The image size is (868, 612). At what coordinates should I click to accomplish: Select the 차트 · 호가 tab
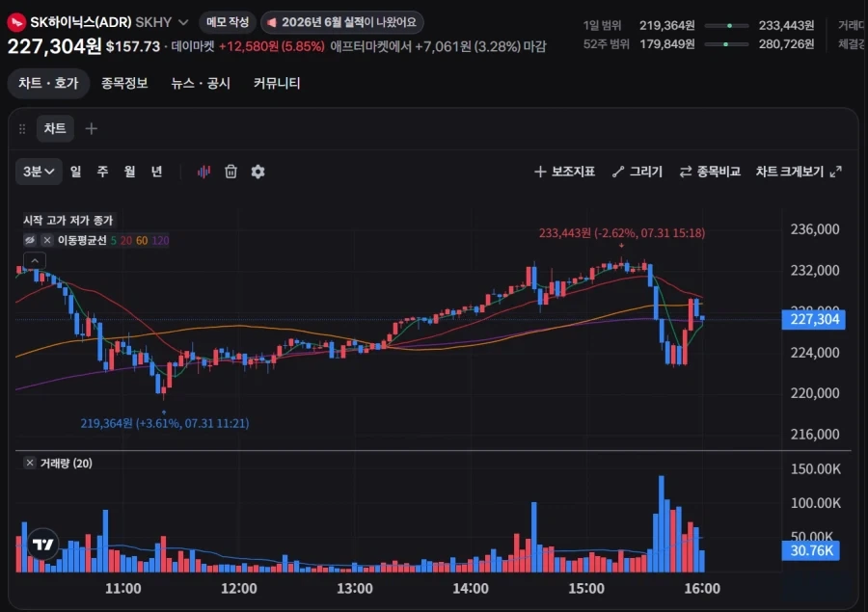point(48,84)
